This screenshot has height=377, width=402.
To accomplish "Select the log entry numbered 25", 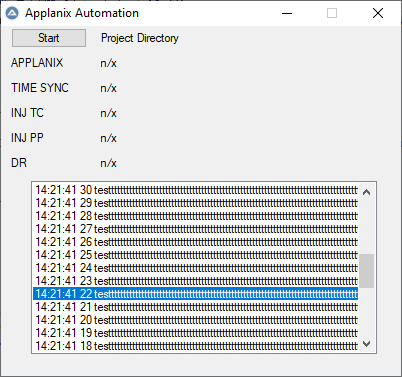I will (x=195, y=255).
